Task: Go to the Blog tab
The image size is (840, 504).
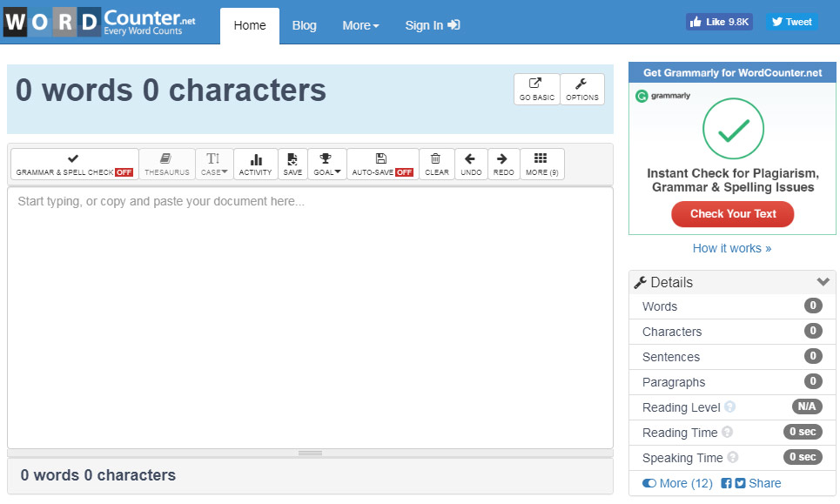Action: [305, 25]
